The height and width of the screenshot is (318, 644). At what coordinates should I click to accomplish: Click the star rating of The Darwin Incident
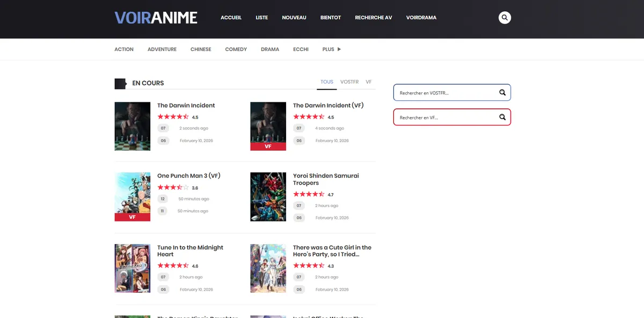[x=172, y=116]
